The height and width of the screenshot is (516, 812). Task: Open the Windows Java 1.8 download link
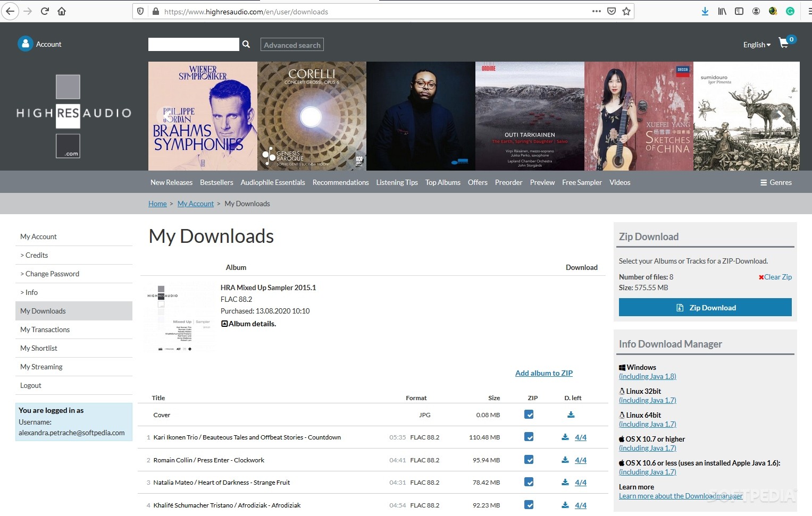coord(647,376)
